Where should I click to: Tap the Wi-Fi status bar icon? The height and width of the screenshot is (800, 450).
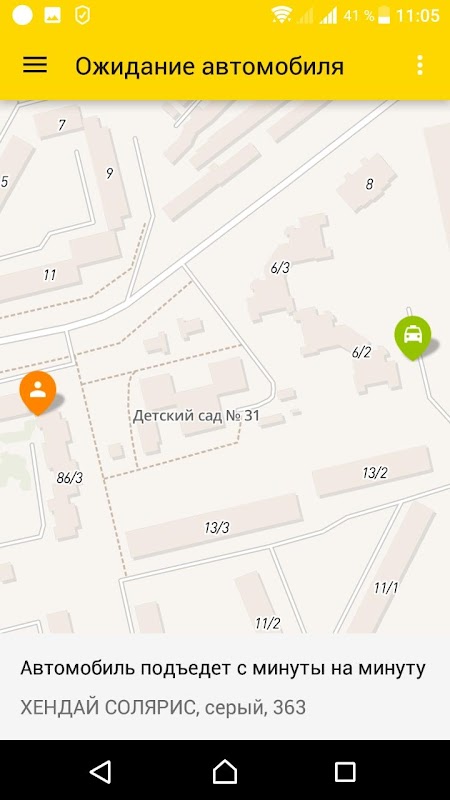281,15
